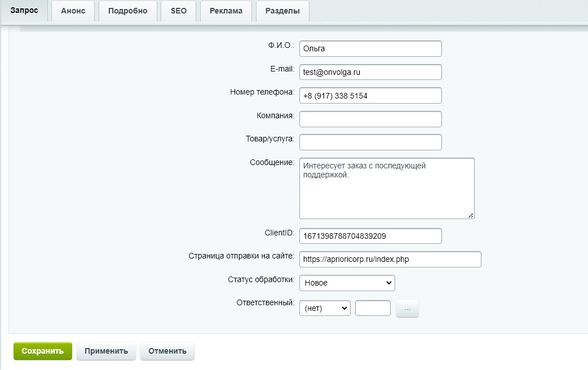This screenshot has height=370, width=588.
Task: Click the green Сохранить button
Action: 43,351
